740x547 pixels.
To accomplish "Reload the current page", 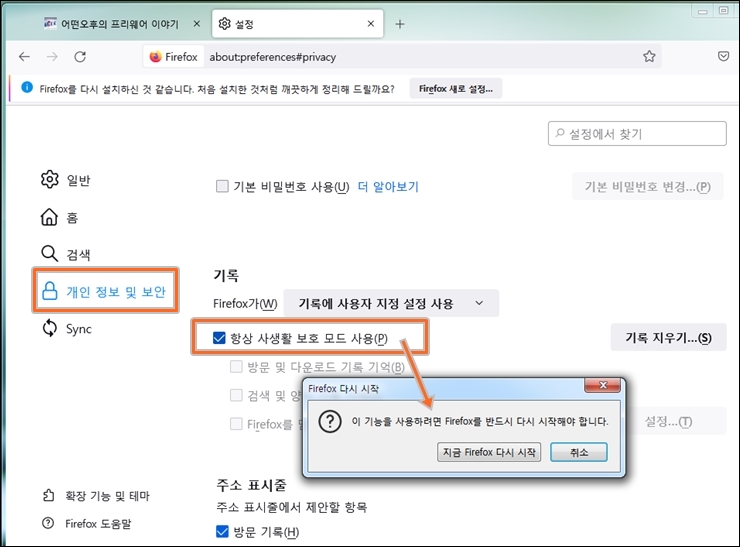I will click(80, 57).
